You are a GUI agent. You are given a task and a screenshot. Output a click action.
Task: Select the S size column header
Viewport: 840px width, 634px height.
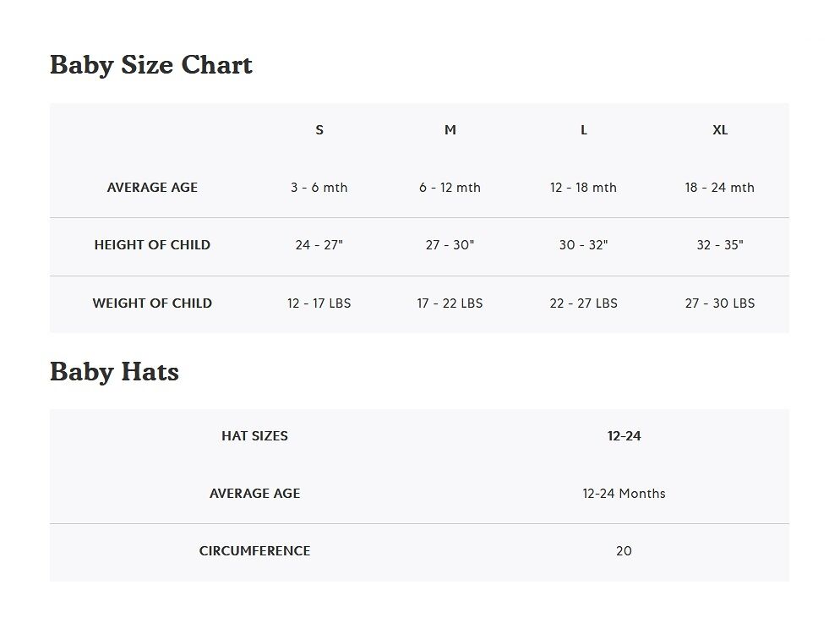(319, 130)
